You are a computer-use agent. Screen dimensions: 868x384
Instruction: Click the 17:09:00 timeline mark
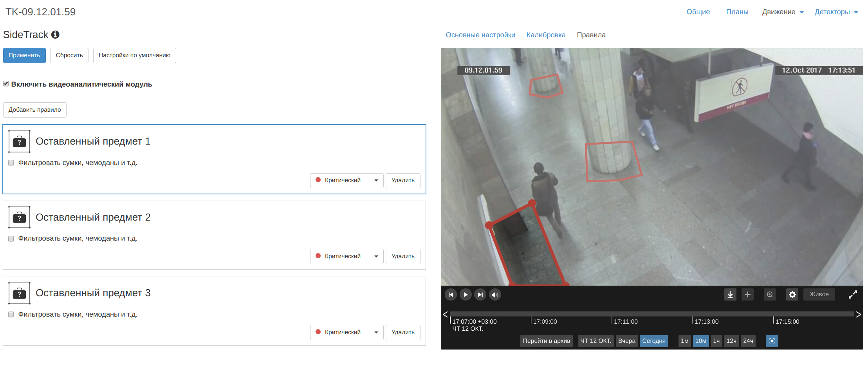click(545, 322)
